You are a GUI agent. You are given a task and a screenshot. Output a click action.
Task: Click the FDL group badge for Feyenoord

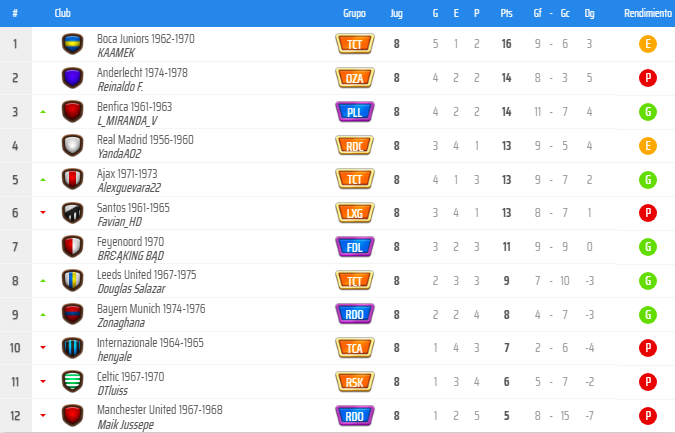tap(355, 247)
